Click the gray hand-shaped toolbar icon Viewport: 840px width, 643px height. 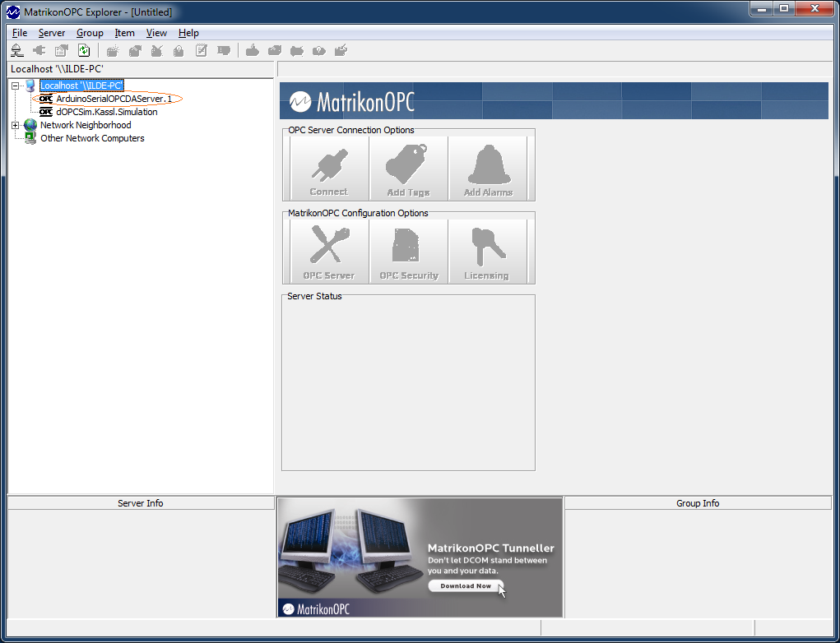coord(252,51)
